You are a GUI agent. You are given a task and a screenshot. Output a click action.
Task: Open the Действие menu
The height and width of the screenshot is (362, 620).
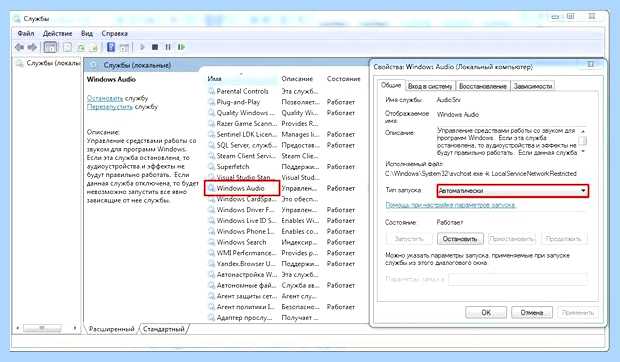[57, 34]
